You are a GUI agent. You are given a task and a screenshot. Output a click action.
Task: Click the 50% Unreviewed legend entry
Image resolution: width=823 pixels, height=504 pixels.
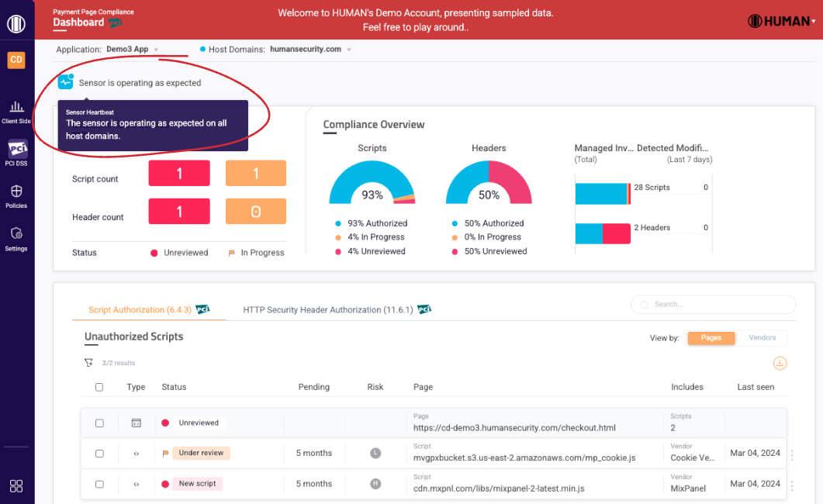tap(489, 252)
